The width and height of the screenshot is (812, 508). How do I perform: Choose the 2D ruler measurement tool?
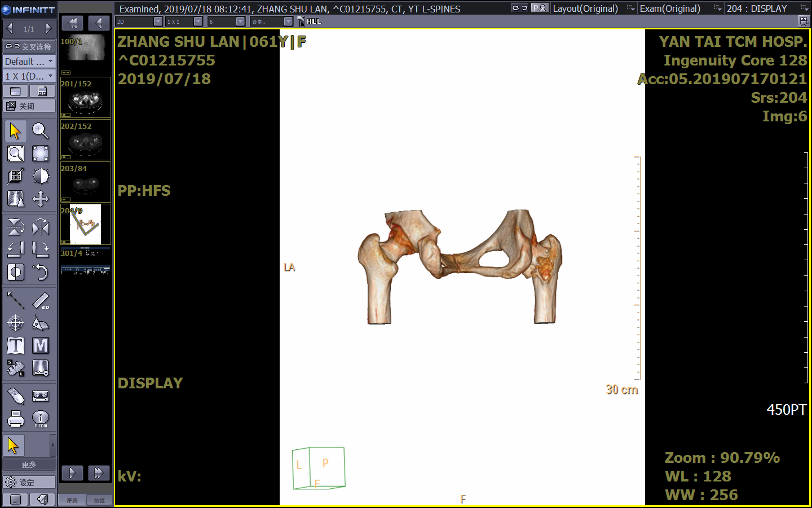pyautogui.click(x=40, y=301)
